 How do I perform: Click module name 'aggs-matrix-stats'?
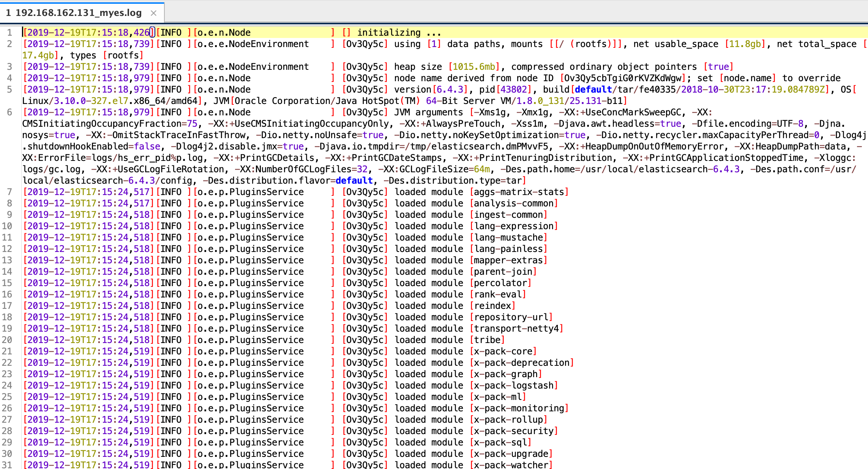pyautogui.click(x=519, y=192)
